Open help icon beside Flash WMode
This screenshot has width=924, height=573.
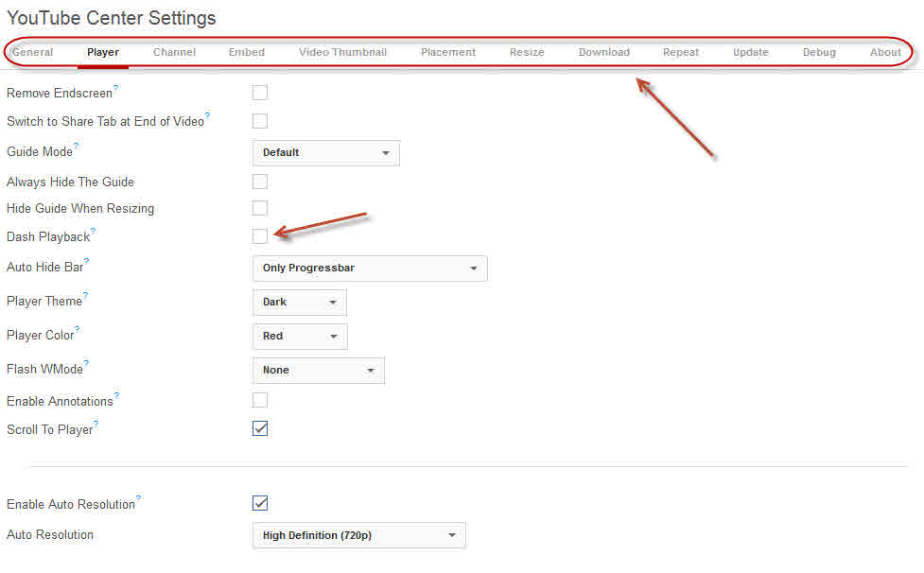(86, 363)
